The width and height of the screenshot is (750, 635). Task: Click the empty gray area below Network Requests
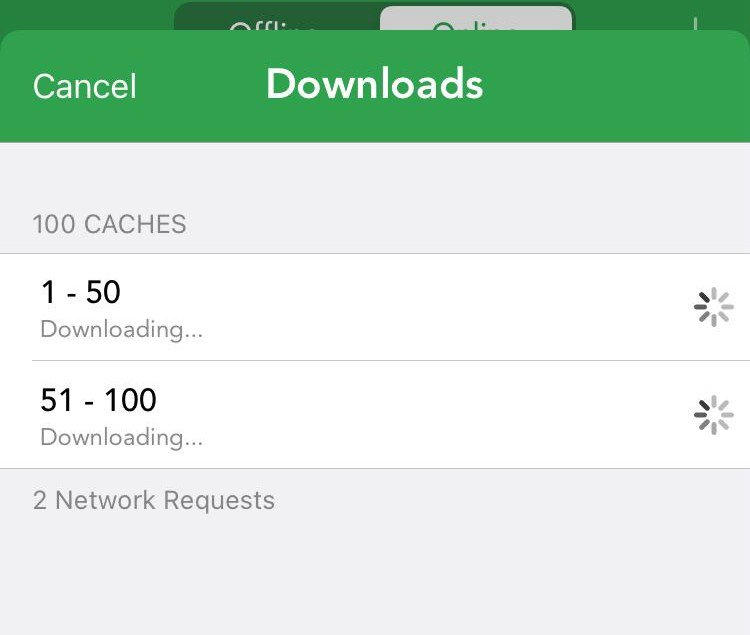pos(375,576)
